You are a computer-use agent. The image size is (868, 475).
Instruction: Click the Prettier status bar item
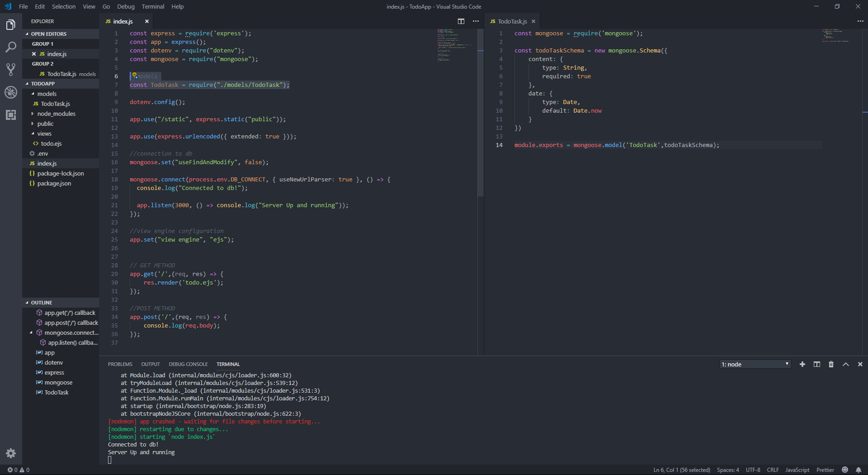pos(825,470)
